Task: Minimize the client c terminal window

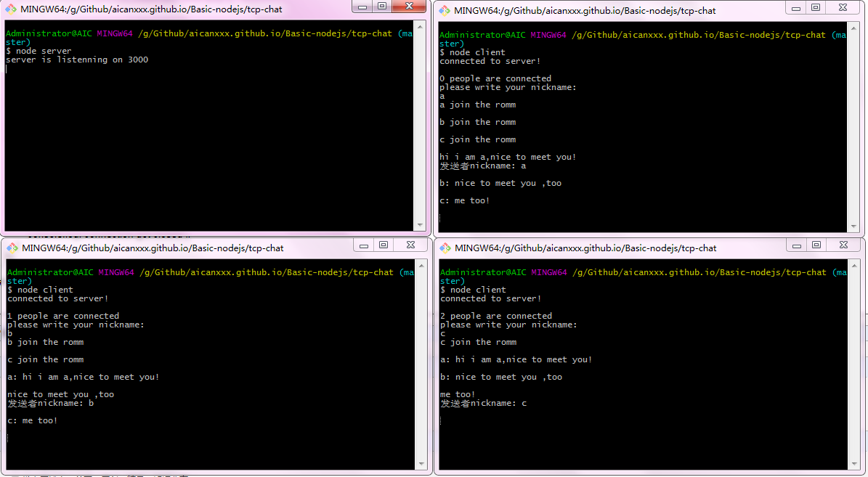Action: click(x=797, y=245)
